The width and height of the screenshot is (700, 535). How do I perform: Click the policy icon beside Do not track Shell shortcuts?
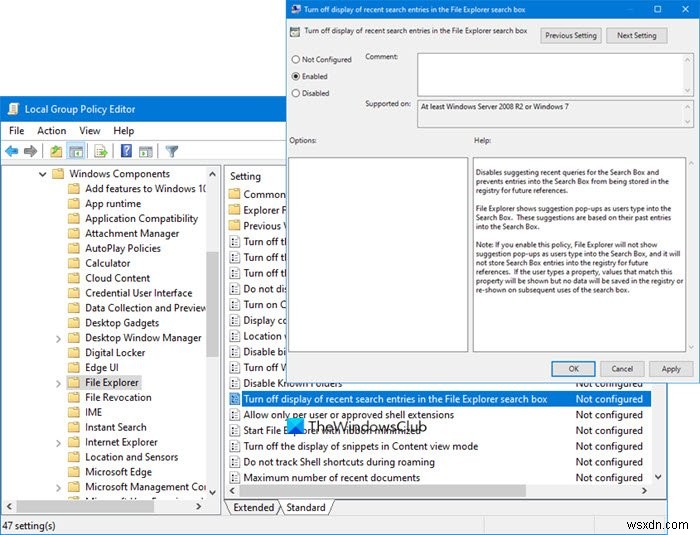click(234, 462)
